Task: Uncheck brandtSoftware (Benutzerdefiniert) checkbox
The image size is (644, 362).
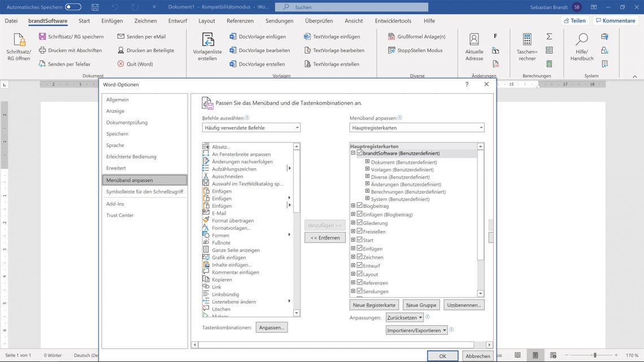Action: click(x=359, y=152)
